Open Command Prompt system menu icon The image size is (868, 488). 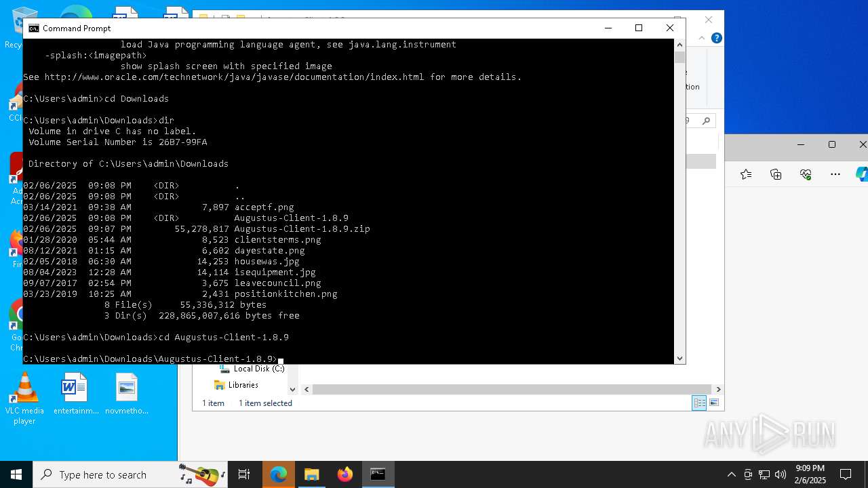pyautogui.click(x=33, y=28)
